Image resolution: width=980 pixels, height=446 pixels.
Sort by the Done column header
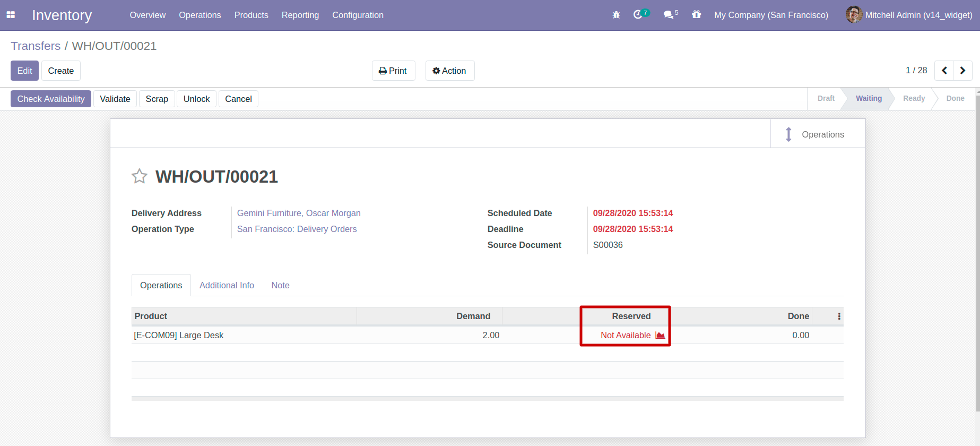coord(740,316)
